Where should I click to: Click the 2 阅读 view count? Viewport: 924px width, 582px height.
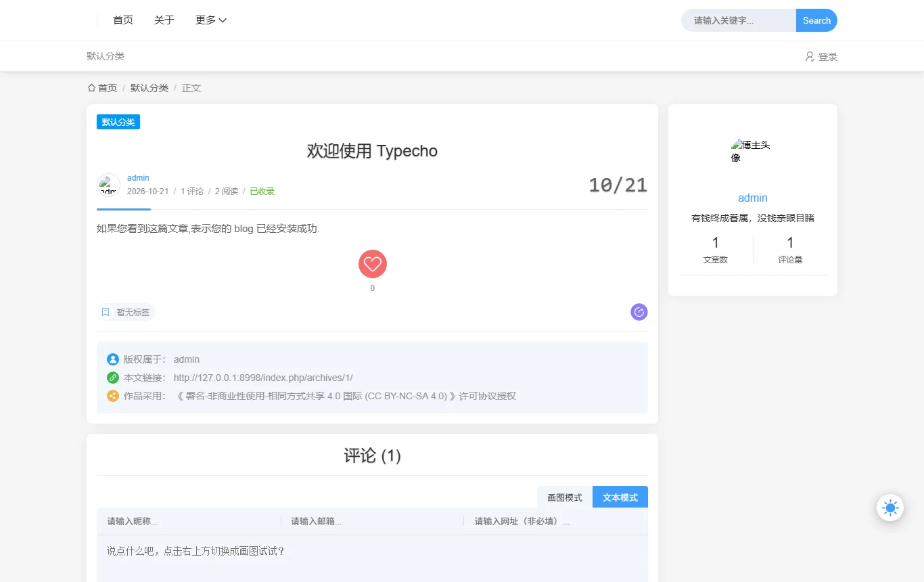click(227, 192)
